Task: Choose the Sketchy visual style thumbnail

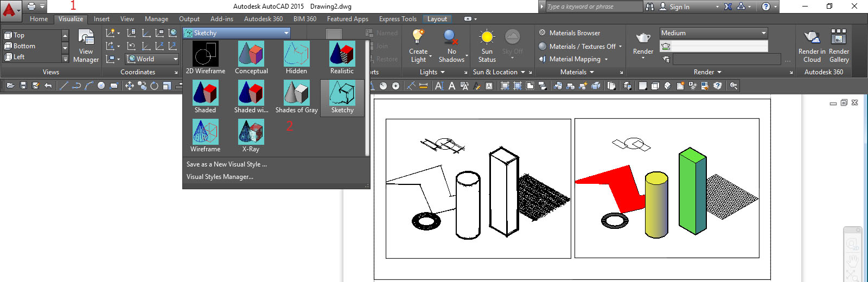Action: (x=342, y=97)
